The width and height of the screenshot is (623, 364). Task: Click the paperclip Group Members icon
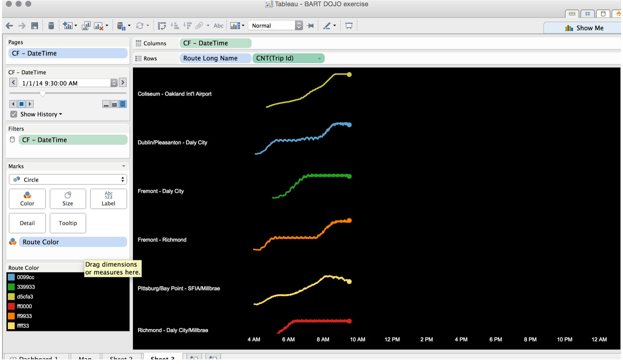tap(199, 25)
